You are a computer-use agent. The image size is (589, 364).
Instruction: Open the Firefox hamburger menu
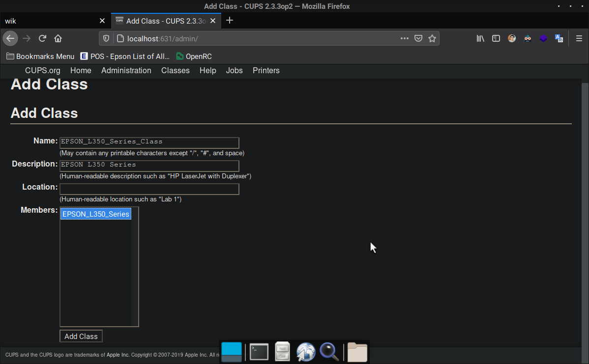(x=579, y=38)
